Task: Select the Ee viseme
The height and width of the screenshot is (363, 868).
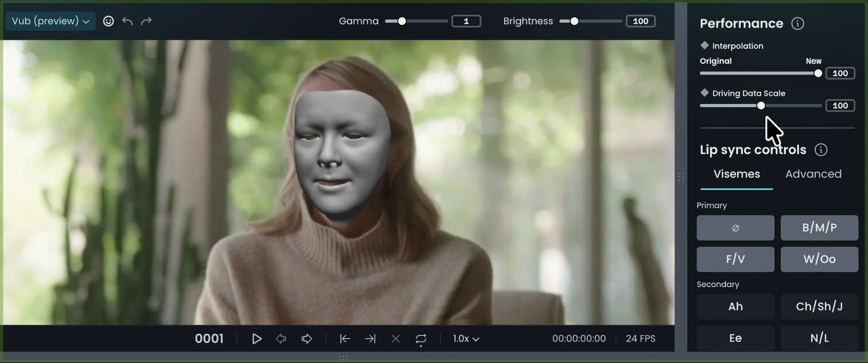Action: [x=736, y=338]
